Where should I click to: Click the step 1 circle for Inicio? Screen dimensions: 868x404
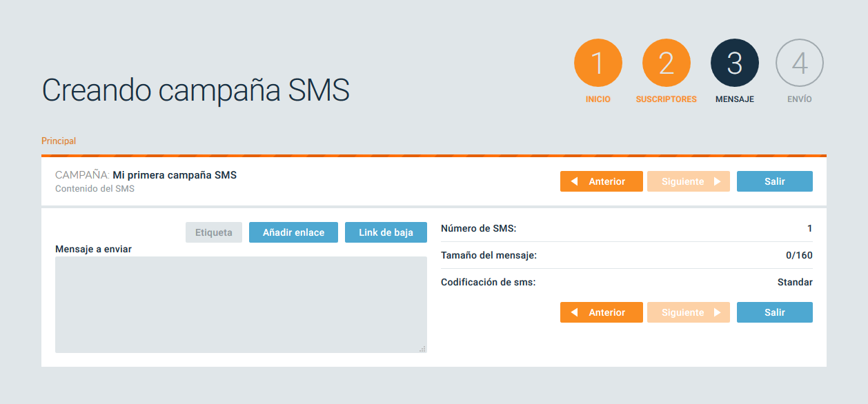[598, 63]
